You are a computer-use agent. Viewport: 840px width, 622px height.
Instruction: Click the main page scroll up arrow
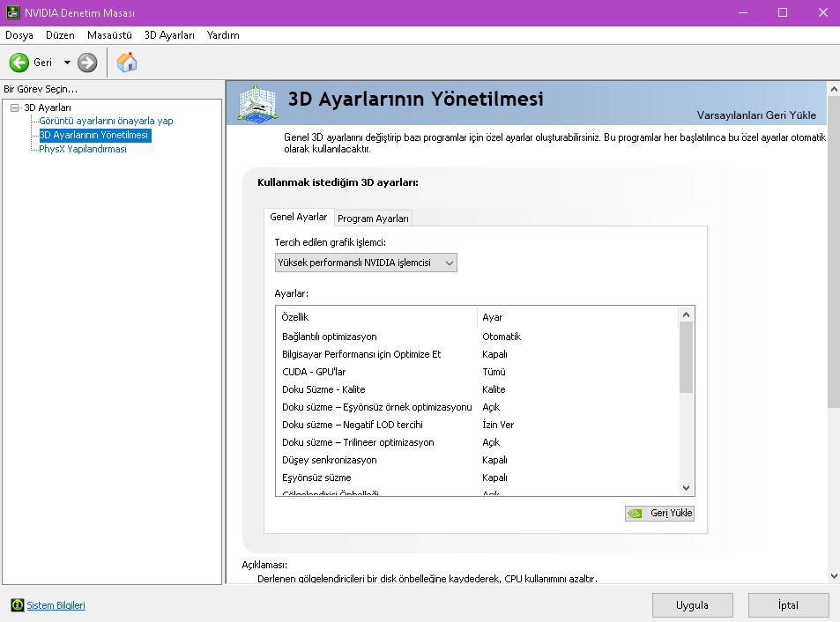834,89
